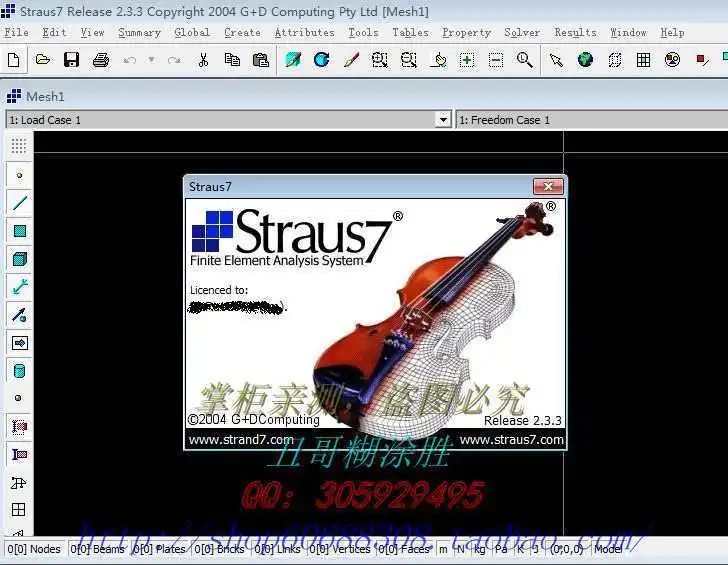Click the (0,0,0) coordinates in status bar
The image size is (728, 565).
[x=566, y=549]
